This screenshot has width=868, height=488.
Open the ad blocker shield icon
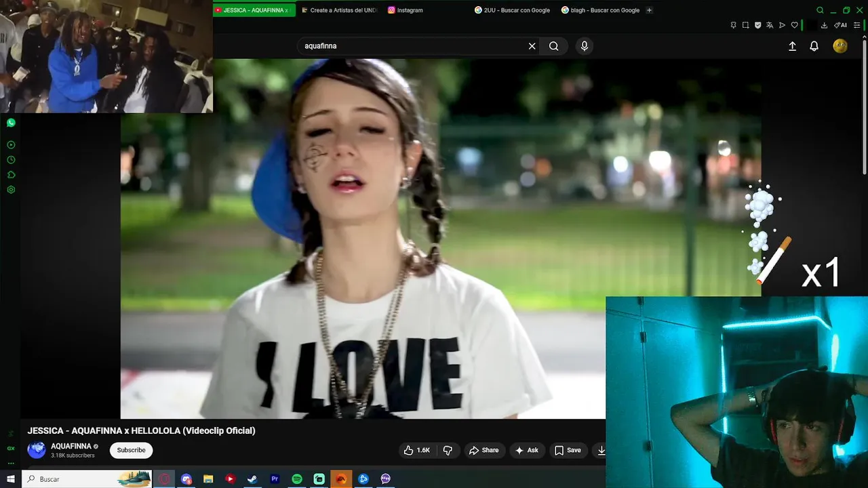coord(757,25)
